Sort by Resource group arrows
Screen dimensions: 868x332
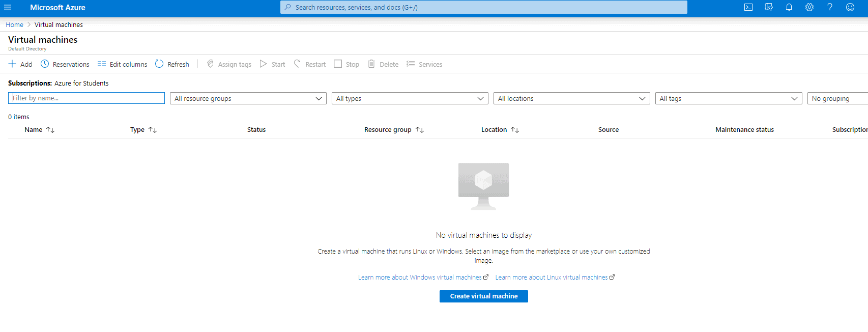[x=420, y=130]
